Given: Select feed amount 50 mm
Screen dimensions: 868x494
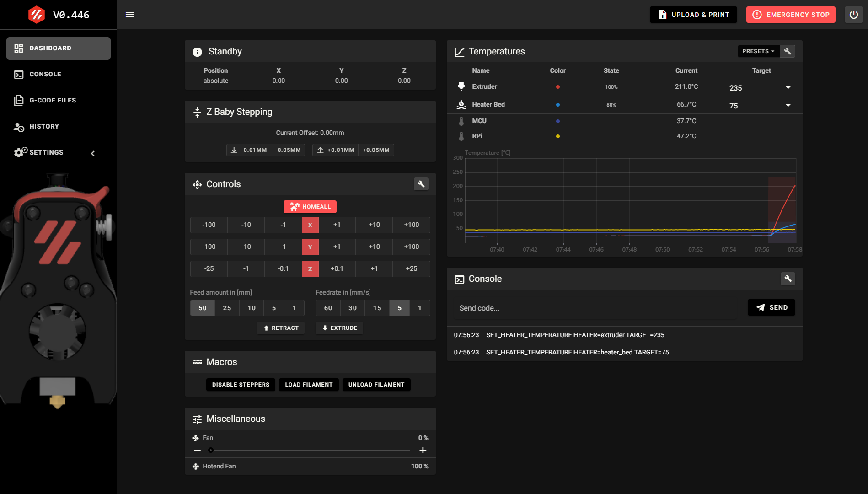Looking at the screenshot, I should click(203, 308).
